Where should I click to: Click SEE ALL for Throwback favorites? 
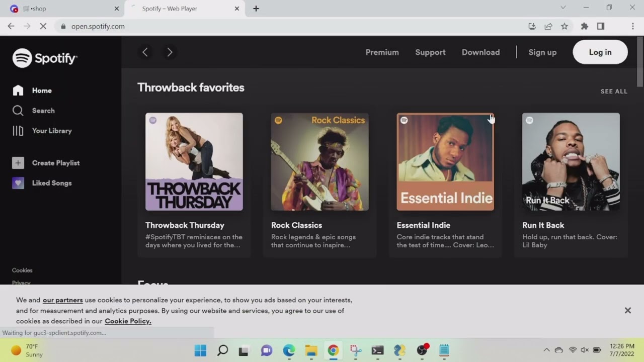[x=614, y=92]
